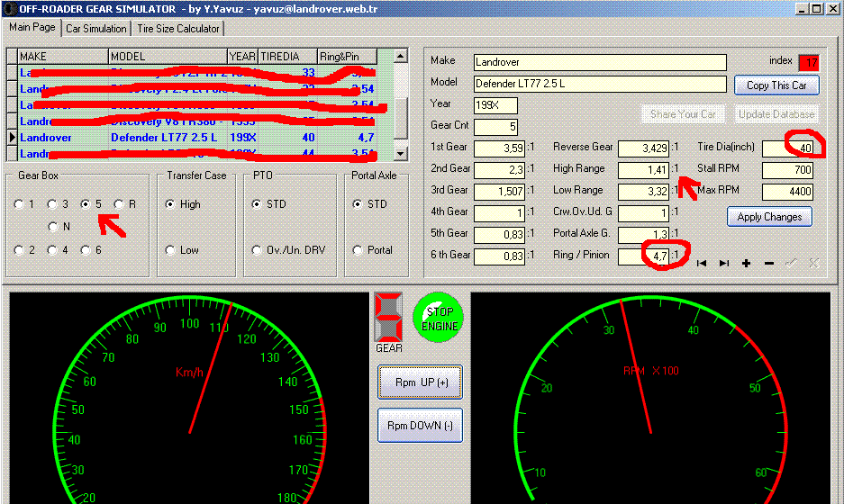Click Apply Changes button
This screenshot has height=504, width=844.
(x=769, y=217)
